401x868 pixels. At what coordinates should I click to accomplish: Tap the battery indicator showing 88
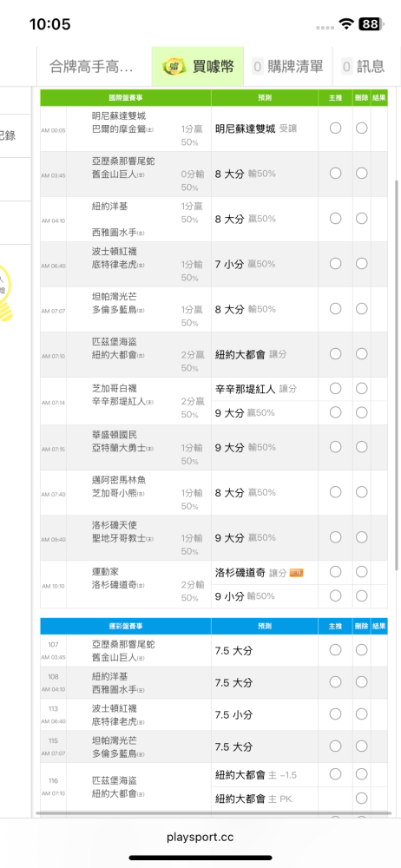[x=371, y=23]
